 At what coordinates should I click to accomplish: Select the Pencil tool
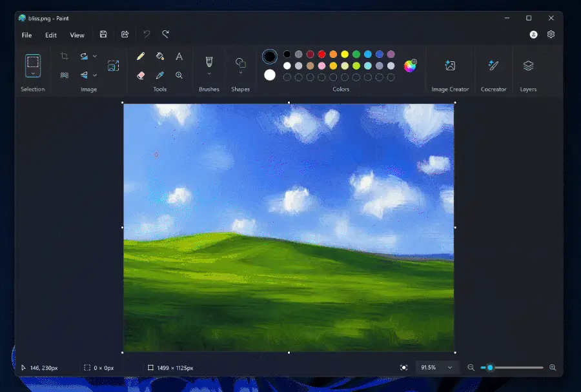pyautogui.click(x=141, y=56)
